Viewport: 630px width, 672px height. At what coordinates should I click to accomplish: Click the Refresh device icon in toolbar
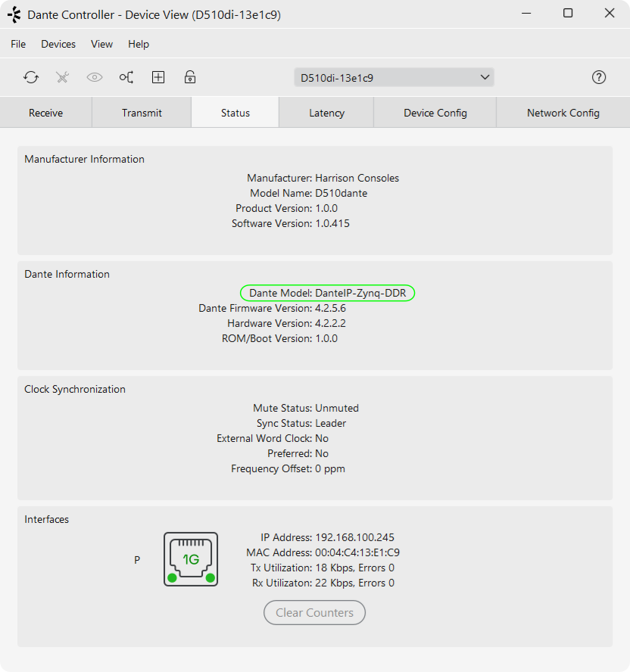(x=31, y=78)
